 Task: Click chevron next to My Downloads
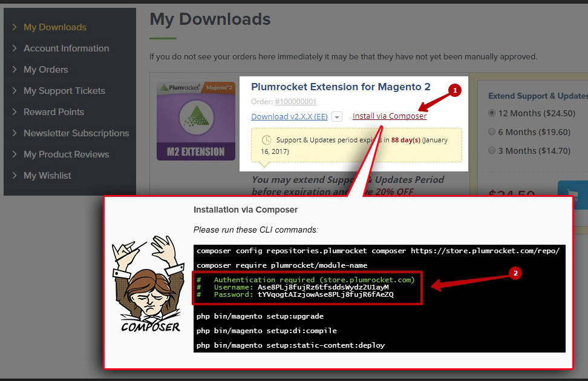[15, 27]
